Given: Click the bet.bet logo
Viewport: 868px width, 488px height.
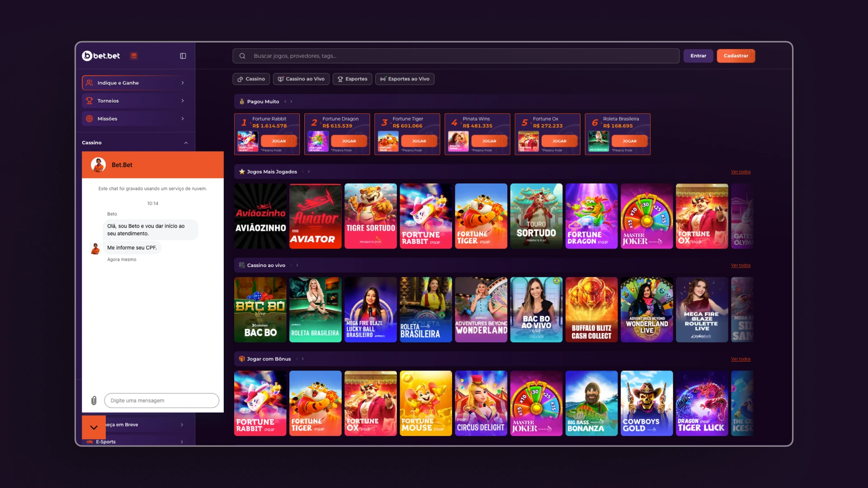Looking at the screenshot, I should coord(101,56).
